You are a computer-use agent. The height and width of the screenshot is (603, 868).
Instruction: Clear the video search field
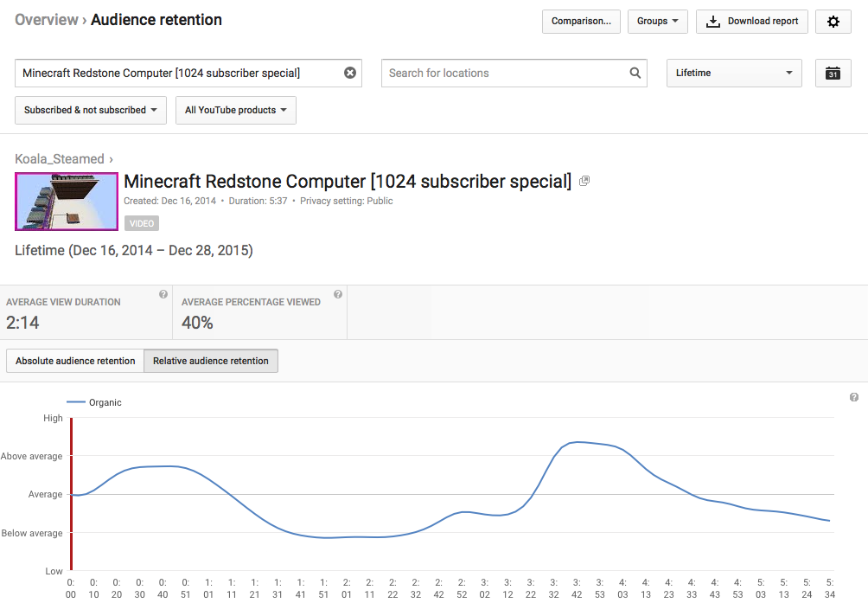[x=350, y=74]
